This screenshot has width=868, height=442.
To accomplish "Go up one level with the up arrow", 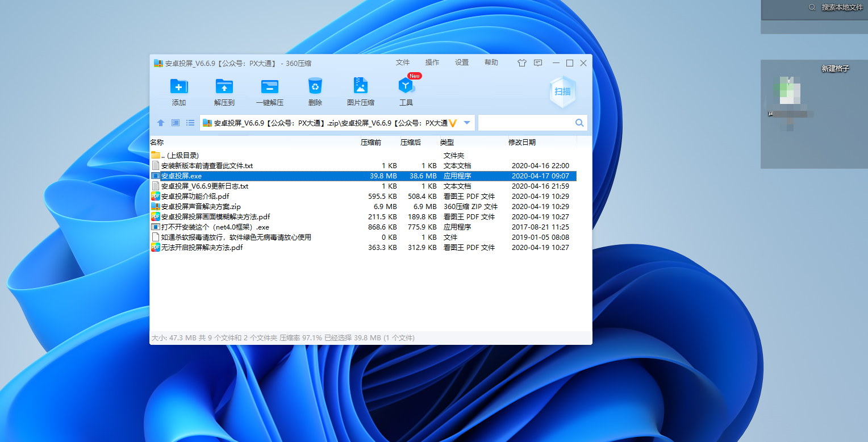I will 161,123.
